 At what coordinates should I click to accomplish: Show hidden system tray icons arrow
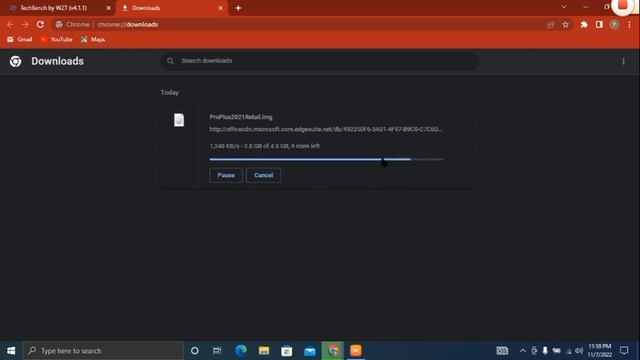[522, 351]
